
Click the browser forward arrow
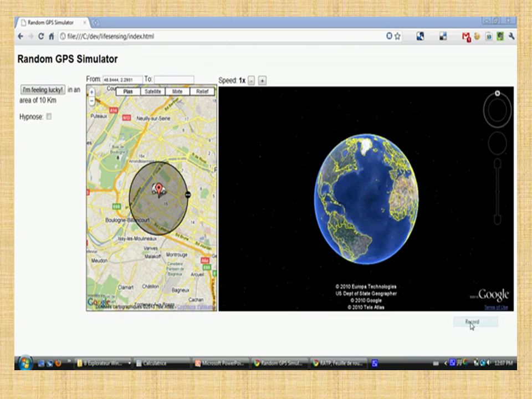[x=30, y=37]
